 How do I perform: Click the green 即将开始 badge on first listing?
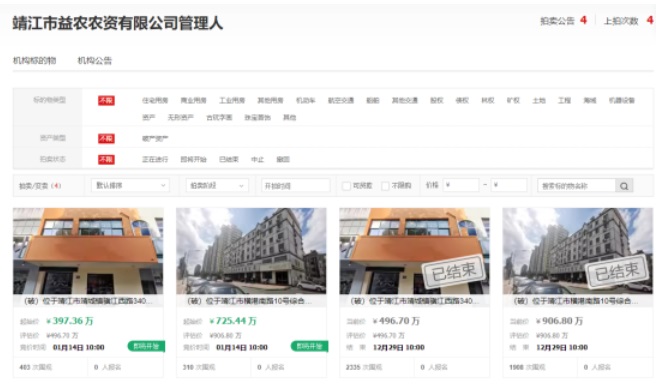pyautogui.click(x=146, y=346)
